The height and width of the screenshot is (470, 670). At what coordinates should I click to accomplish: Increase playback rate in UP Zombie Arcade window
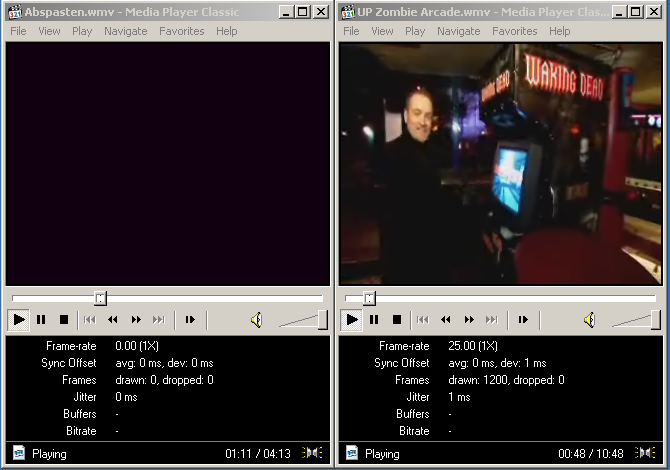[x=469, y=320]
